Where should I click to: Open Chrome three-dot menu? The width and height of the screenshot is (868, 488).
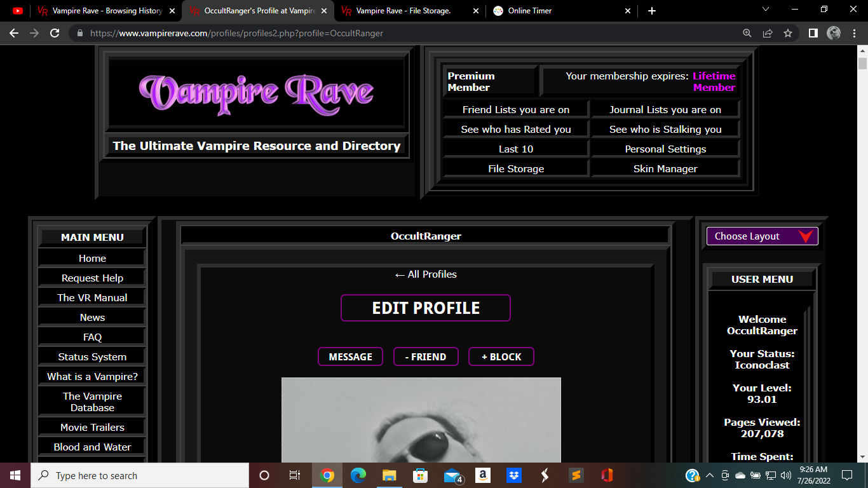(x=854, y=33)
